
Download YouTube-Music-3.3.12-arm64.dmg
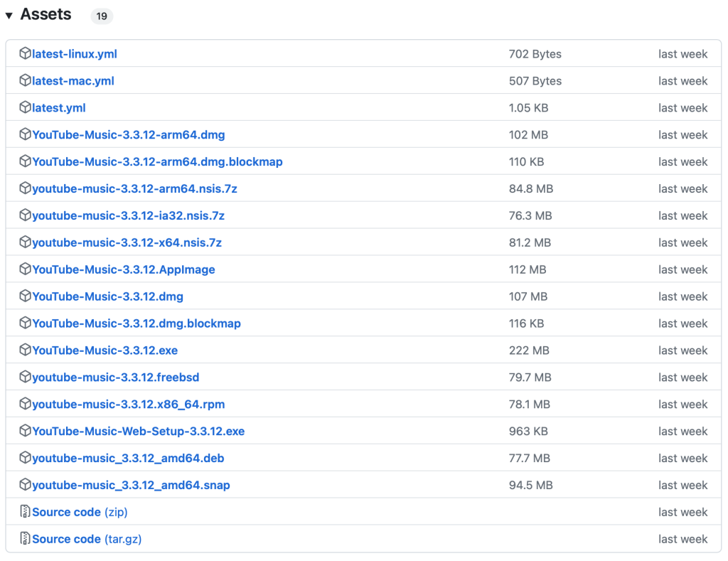128,135
